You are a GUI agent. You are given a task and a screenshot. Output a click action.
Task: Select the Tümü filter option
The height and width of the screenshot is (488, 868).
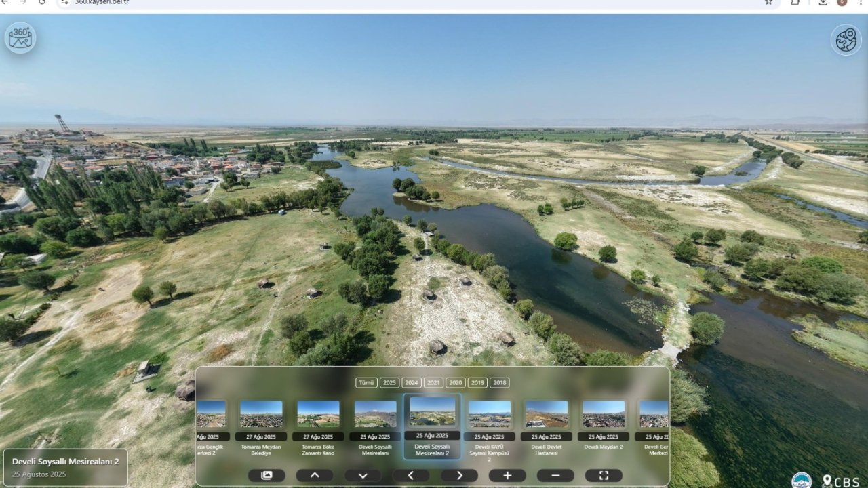pyautogui.click(x=366, y=382)
